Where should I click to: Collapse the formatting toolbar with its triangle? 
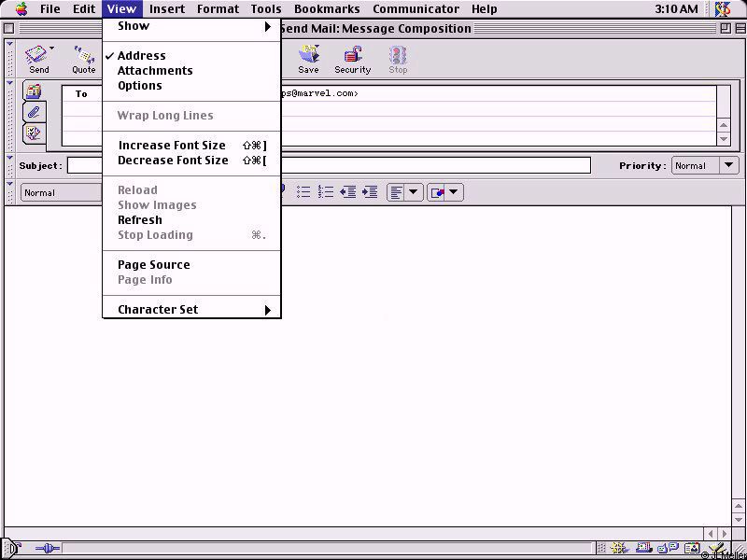click(x=10, y=183)
